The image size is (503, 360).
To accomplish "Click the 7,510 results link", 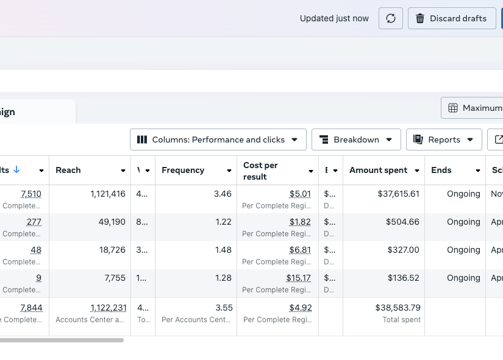I will pyautogui.click(x=31, y=194).
